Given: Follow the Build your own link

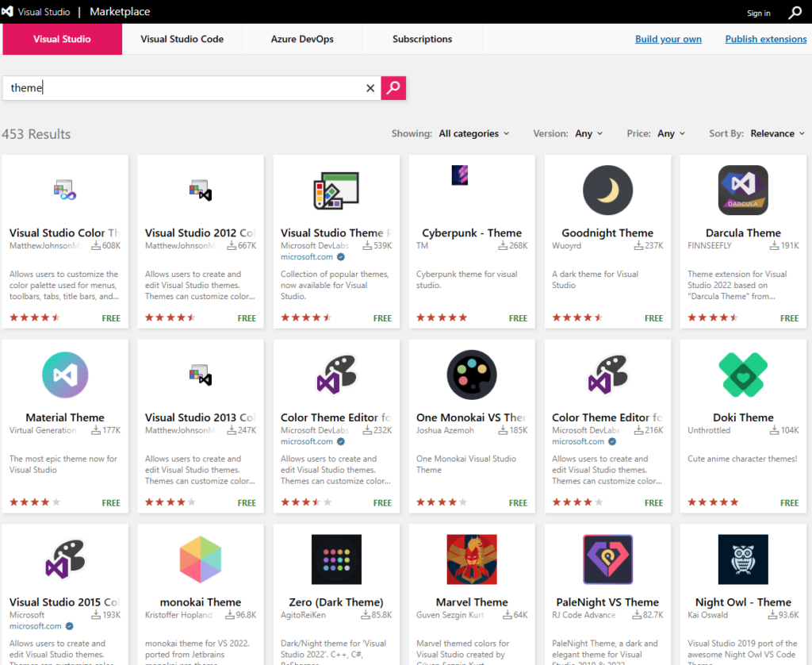Looking at the screenshot, I should click(668, 39).
